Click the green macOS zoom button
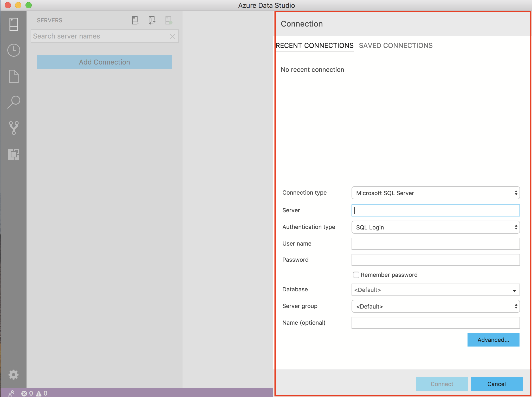 29,5
